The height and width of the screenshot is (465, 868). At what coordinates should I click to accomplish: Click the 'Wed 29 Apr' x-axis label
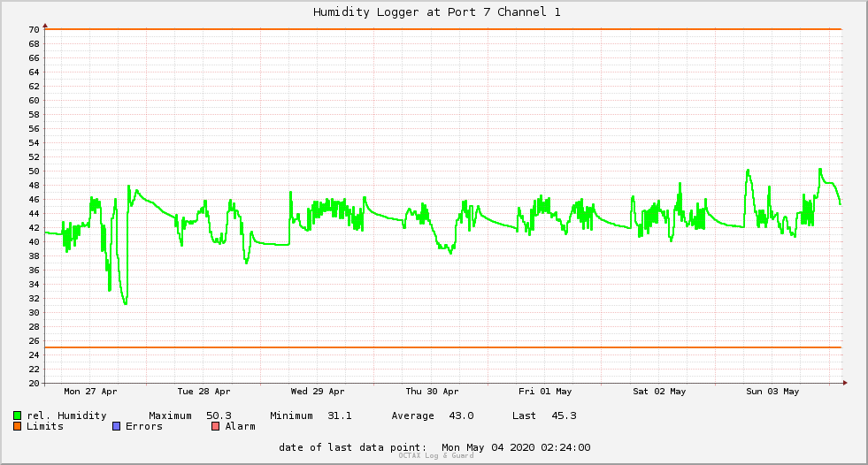click(x=317, y=392)
